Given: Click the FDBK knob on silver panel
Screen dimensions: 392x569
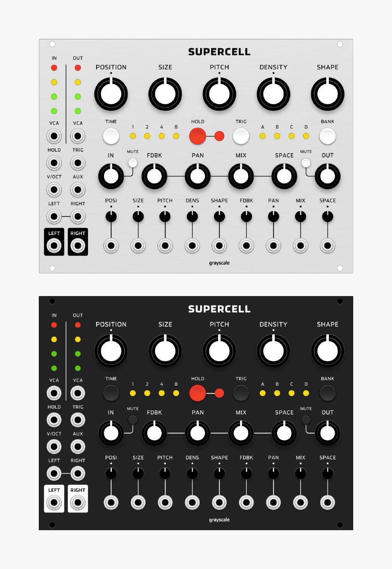Looking at the screenshot, I should [x=154, y=176].
